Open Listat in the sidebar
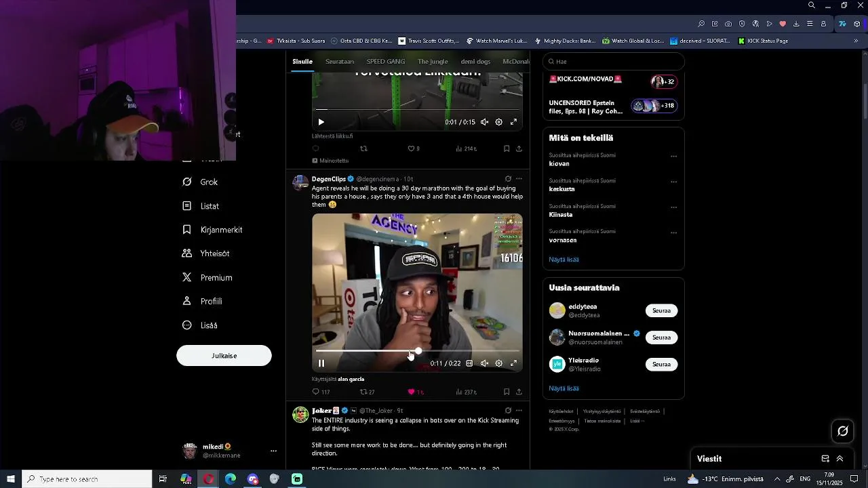The image size is (868, 488). coord(201,206)
